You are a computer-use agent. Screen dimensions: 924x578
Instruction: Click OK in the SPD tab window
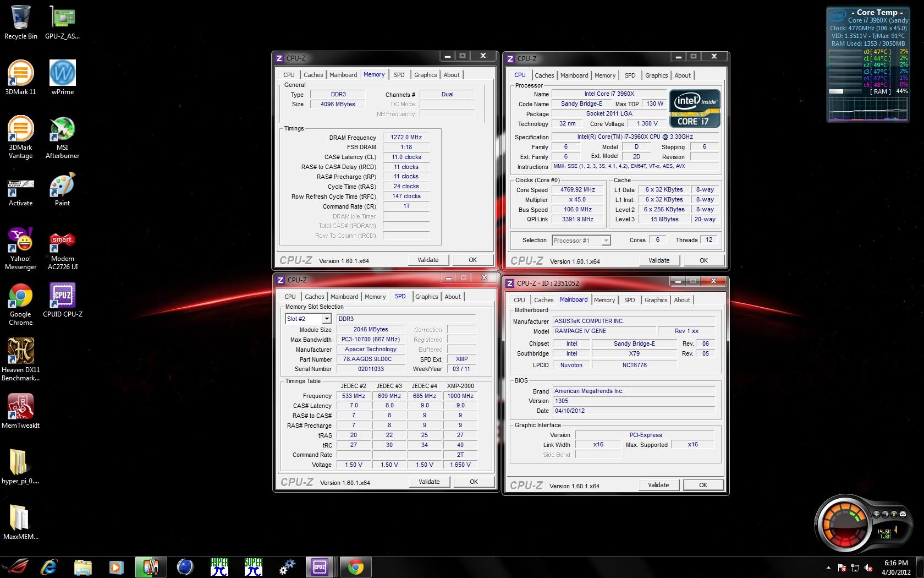click(x=474, y=482)
